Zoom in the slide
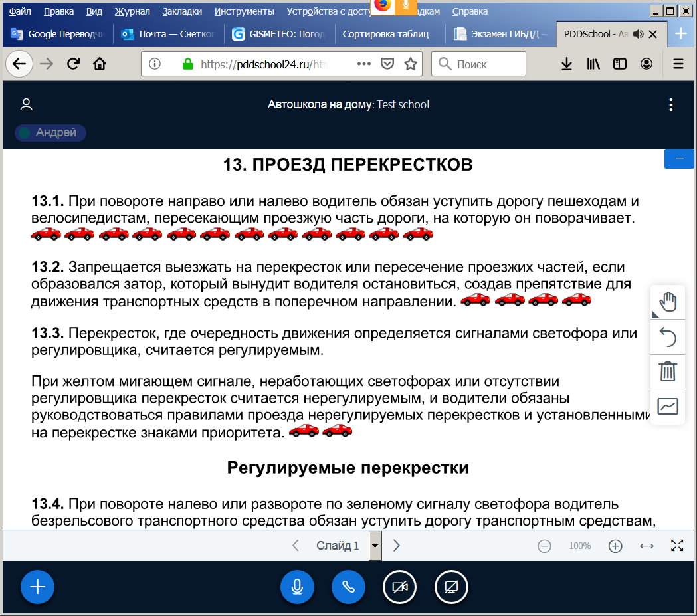The width and height of the screenshot is (697, 616). point(615,546)
